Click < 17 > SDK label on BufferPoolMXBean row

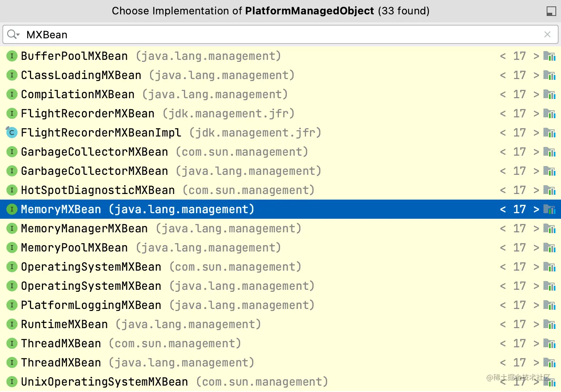pyautogui.click(x=520, y=56)
